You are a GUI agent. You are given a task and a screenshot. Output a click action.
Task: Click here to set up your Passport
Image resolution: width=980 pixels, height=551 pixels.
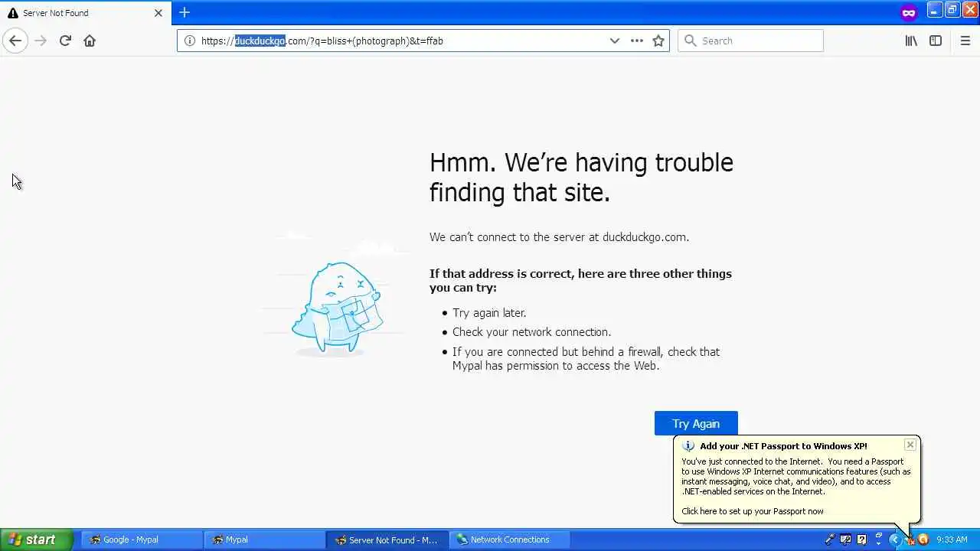tap(753, 511)
